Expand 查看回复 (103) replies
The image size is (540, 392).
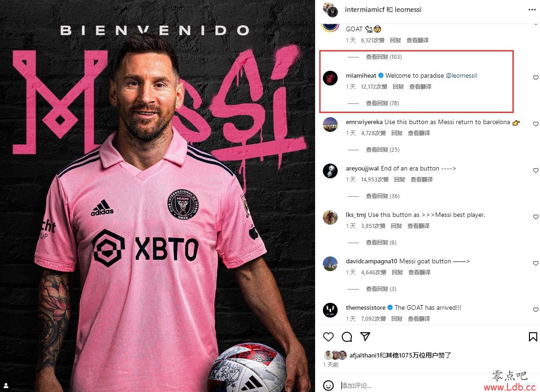[x=384, y=57]
